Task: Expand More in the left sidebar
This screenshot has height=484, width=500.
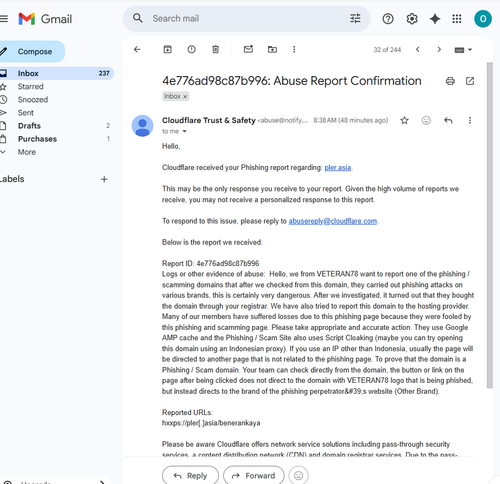Action: point(27,152)
